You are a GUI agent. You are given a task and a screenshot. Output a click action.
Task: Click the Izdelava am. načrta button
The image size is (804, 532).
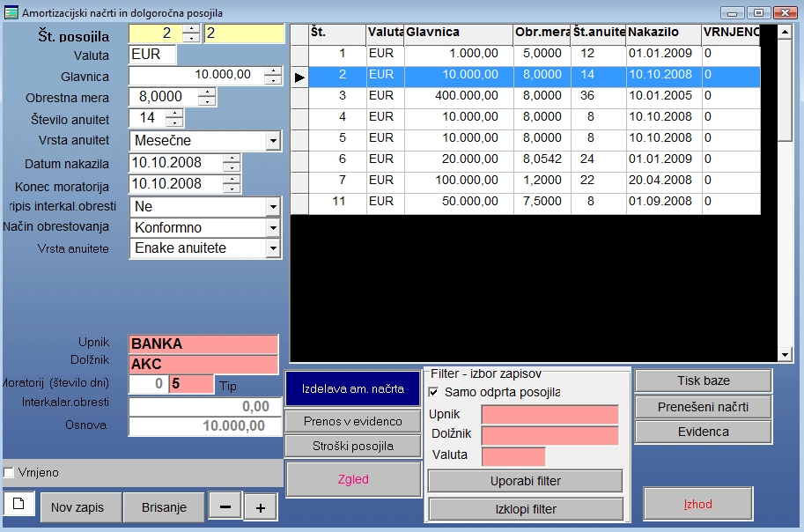pyautogui.click(x=353, y=388)
